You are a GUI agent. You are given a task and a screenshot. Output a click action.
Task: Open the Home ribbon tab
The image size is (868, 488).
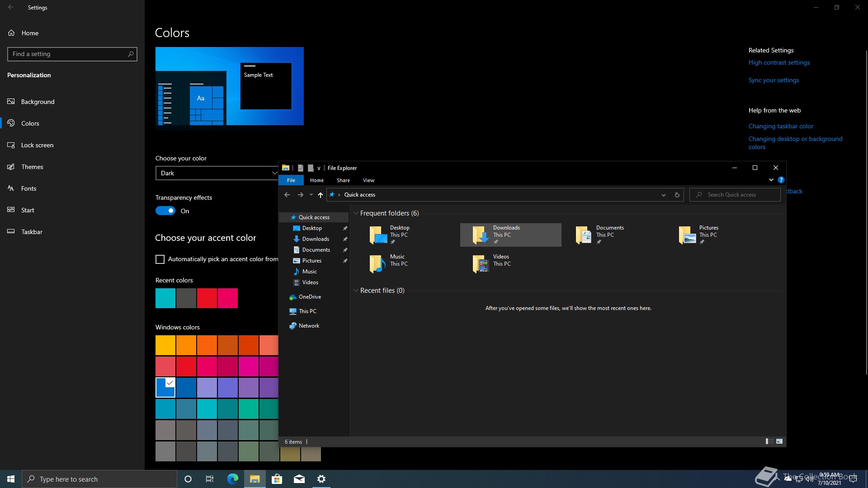(317, 180)
